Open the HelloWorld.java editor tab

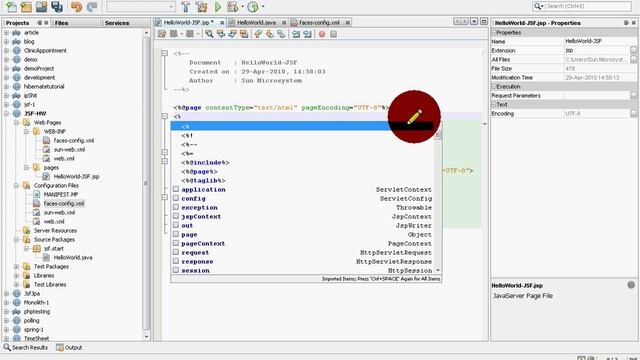point(256,22)
